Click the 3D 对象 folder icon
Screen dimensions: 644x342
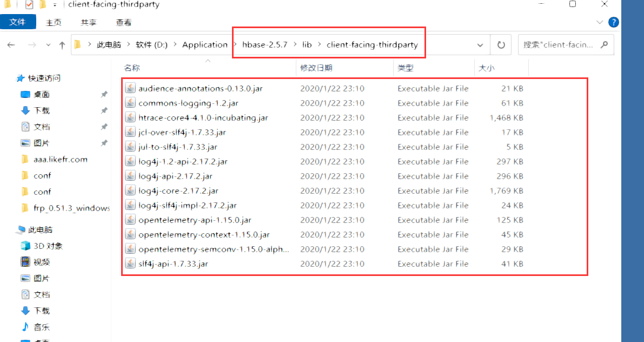click(x=25, y=246)
